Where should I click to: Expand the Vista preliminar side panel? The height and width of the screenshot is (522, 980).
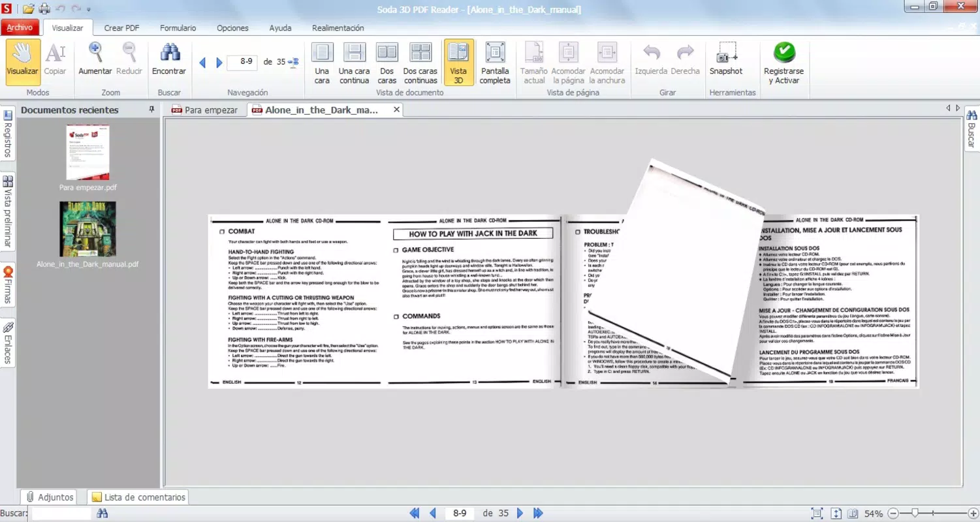[8, 212]
